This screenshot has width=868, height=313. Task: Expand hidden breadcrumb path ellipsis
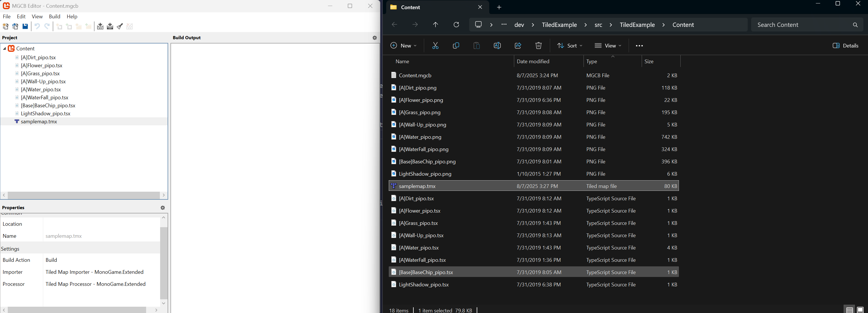(504, 24)
